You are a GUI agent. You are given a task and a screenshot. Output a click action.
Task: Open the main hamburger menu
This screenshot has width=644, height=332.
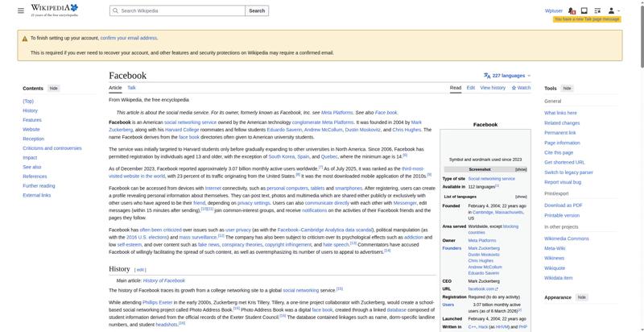coord(21,10)
